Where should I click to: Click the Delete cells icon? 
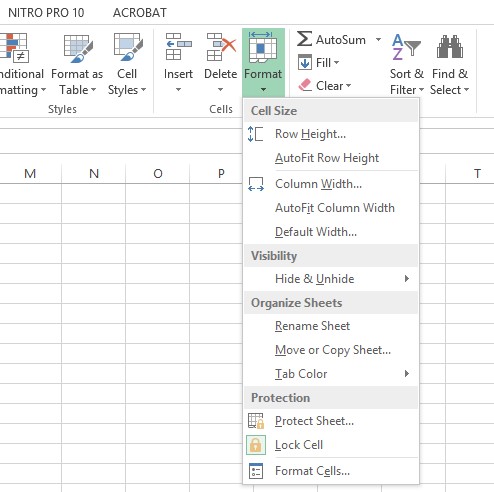click(x=221, y=47)
